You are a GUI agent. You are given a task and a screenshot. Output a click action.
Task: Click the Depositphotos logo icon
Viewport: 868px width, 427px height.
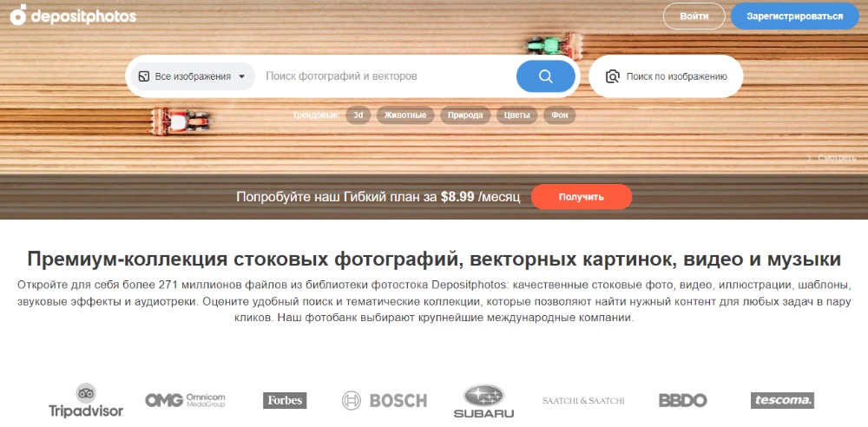coord(18,15)
